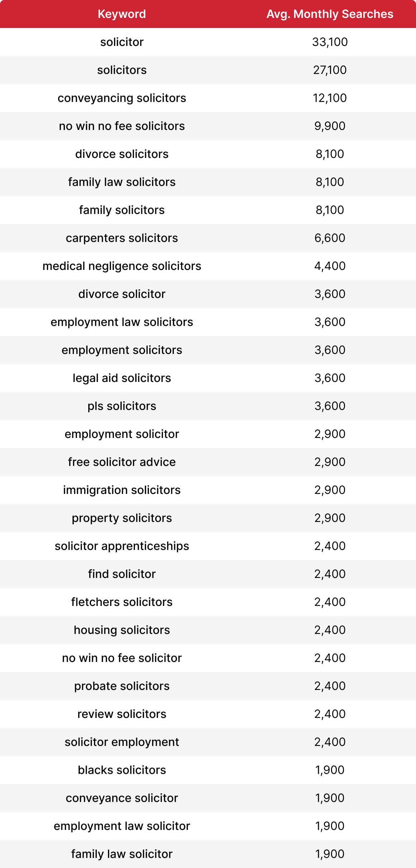The image size is (416, 868).
Task: Select the 'conveyance solicitor' keyword
Action: (122, 798)
